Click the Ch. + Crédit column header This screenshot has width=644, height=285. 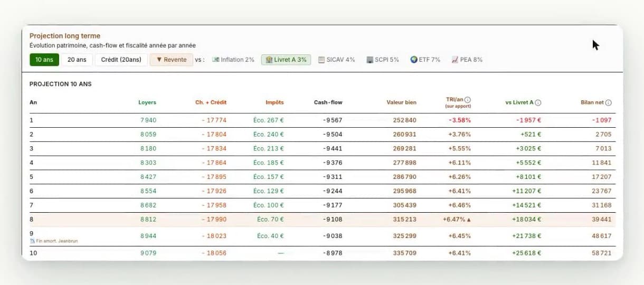211,102
